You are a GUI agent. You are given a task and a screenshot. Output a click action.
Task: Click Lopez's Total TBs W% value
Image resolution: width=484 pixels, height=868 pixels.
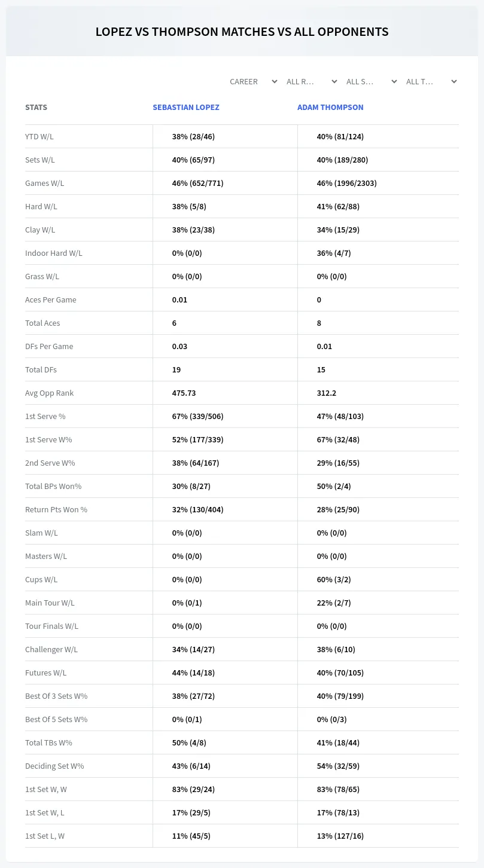[x=189, y=742]
